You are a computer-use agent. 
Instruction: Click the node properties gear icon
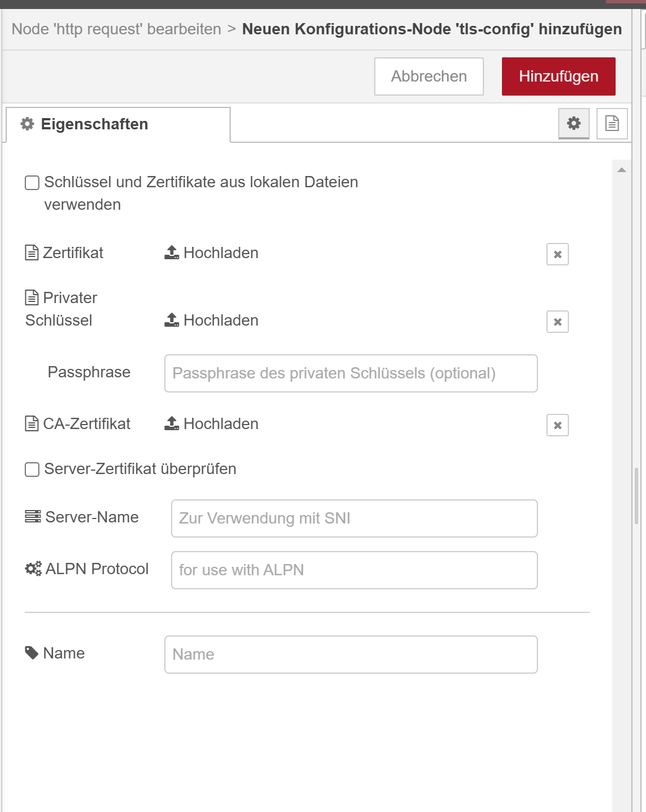pyautogui.click(x=573, y=123)
